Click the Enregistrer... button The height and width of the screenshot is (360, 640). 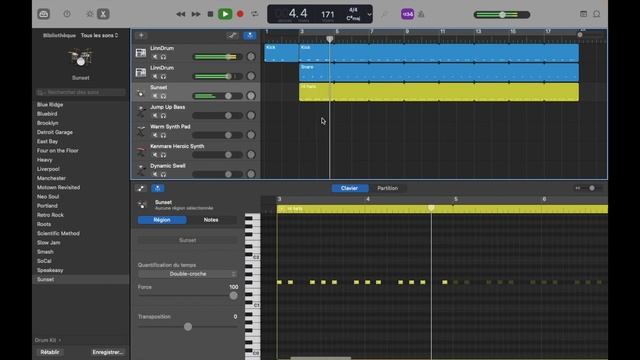point(107,352)
